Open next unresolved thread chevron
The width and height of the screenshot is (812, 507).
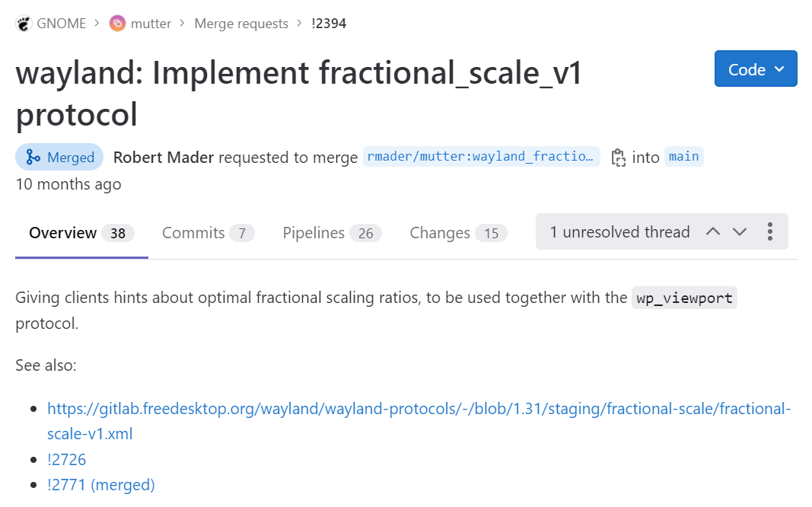pos(740,231)
